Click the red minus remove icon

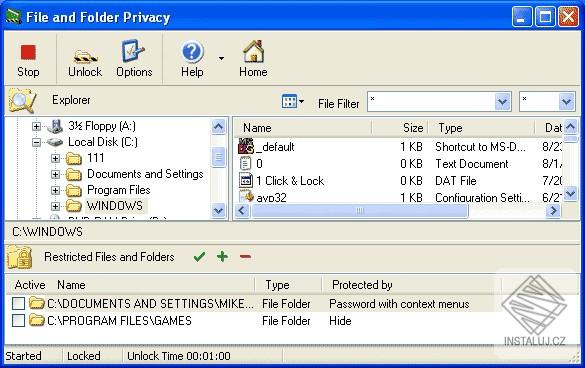pyautogui.click(x=245, y=256)
